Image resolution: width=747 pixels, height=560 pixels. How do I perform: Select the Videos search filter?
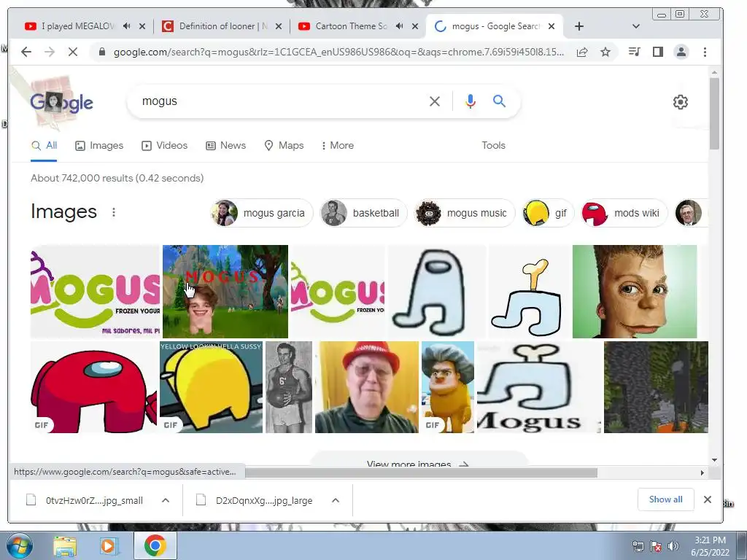(x=164, y=145)
